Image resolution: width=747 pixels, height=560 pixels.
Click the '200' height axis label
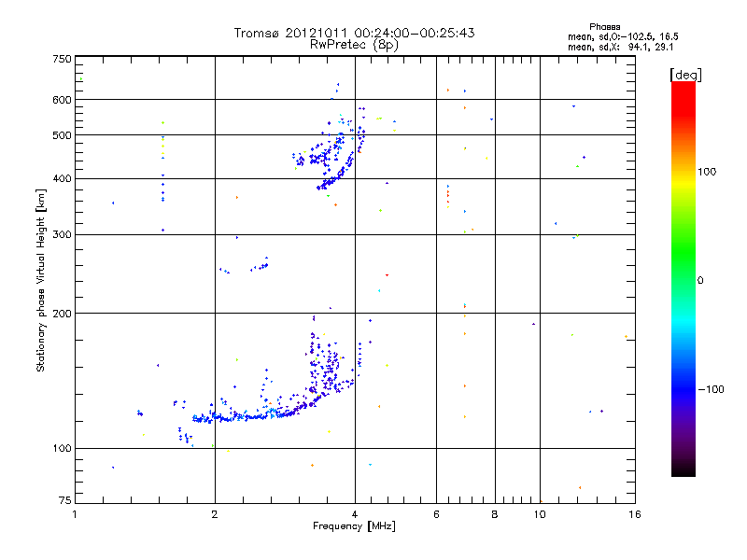(62, 314)
